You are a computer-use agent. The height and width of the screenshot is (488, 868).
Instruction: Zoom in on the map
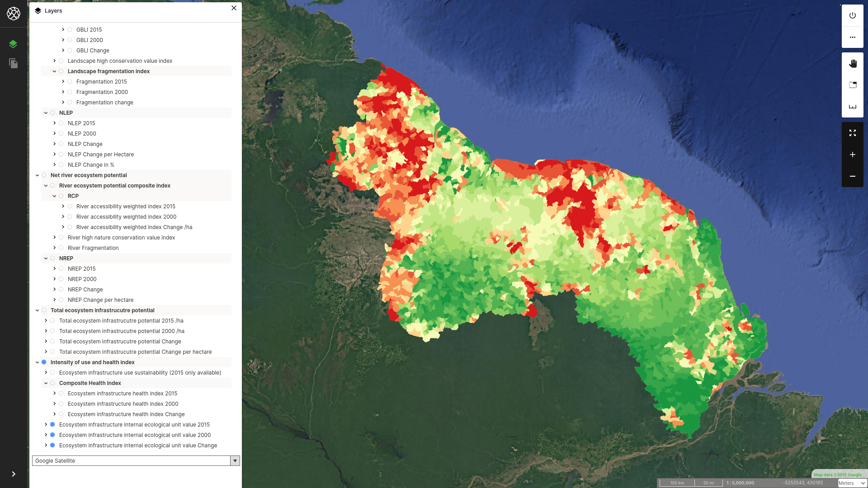[852, 155]
